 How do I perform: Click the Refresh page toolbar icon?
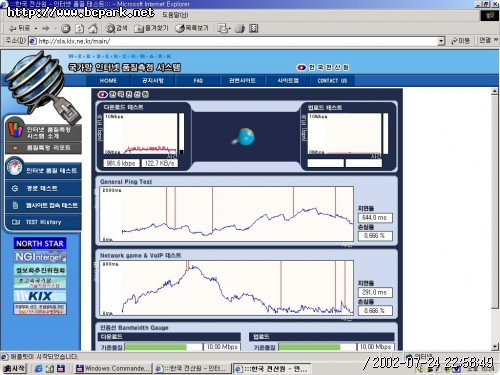coord(79,29)
